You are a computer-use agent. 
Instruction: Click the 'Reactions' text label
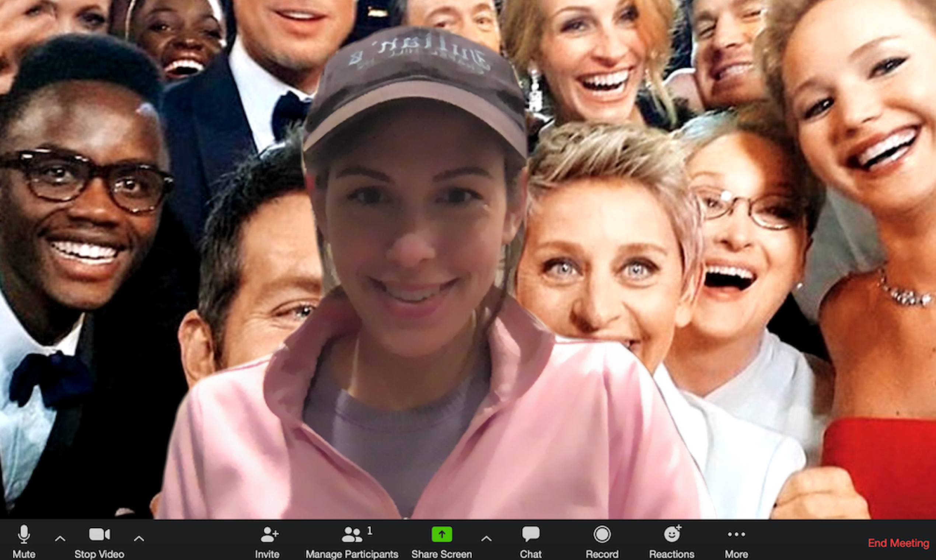(x=671, y=554)
